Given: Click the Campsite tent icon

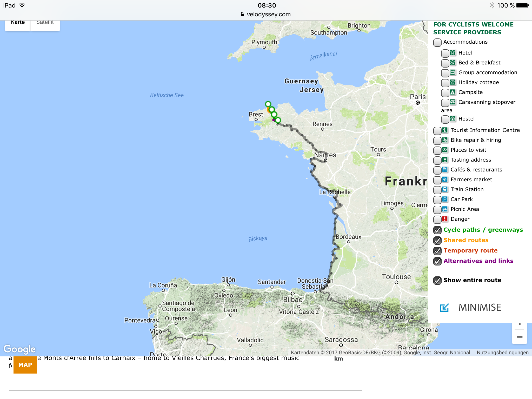Looking at the screenshot, I should click(453, 92).
